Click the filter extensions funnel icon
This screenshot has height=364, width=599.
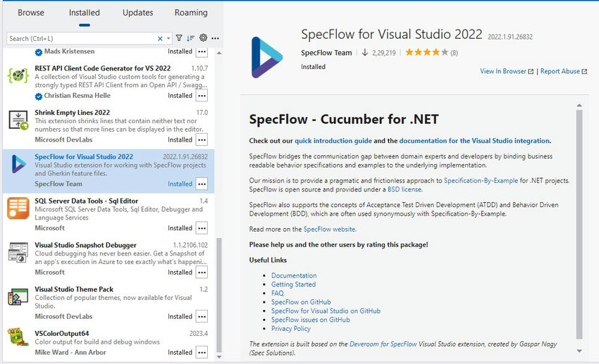click(179, 38)
